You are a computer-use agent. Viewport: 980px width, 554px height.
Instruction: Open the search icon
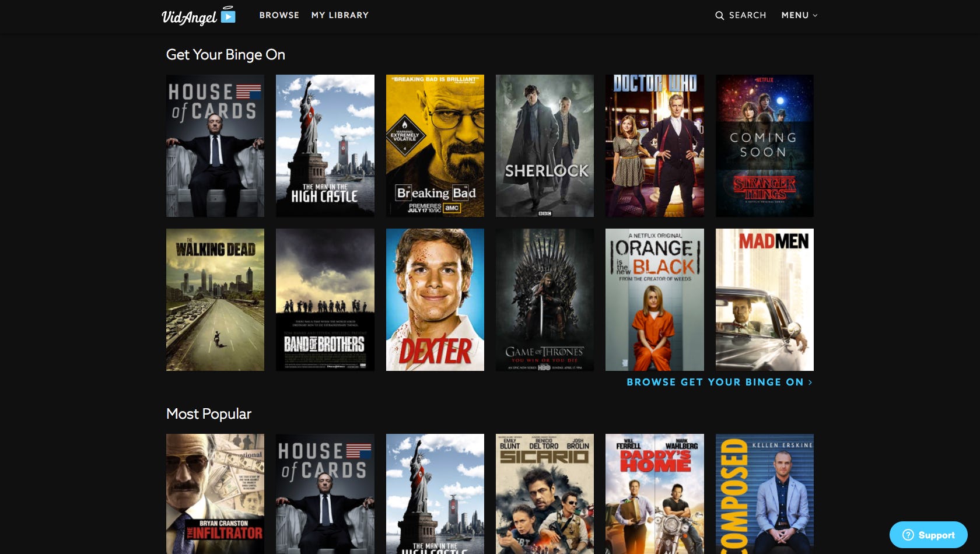click(x=720, y=16)
